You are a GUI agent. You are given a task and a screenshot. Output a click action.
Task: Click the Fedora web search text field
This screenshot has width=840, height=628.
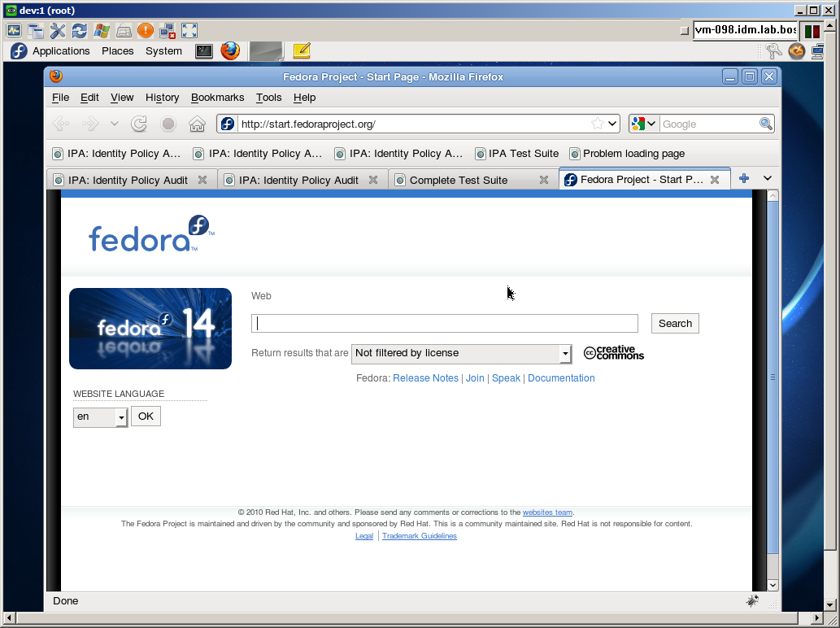[x=444, y=323]
